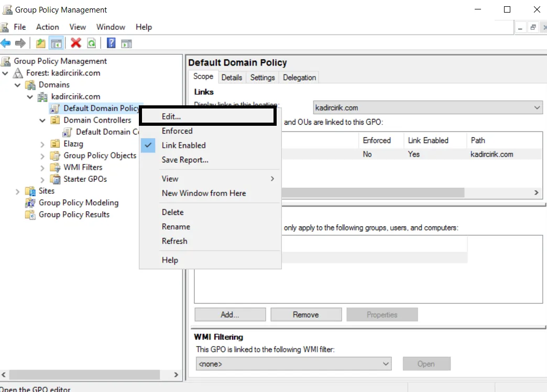Open the View submenu in context menu
547x392 pixels.
pyautogui.click(x=210, y=179)
